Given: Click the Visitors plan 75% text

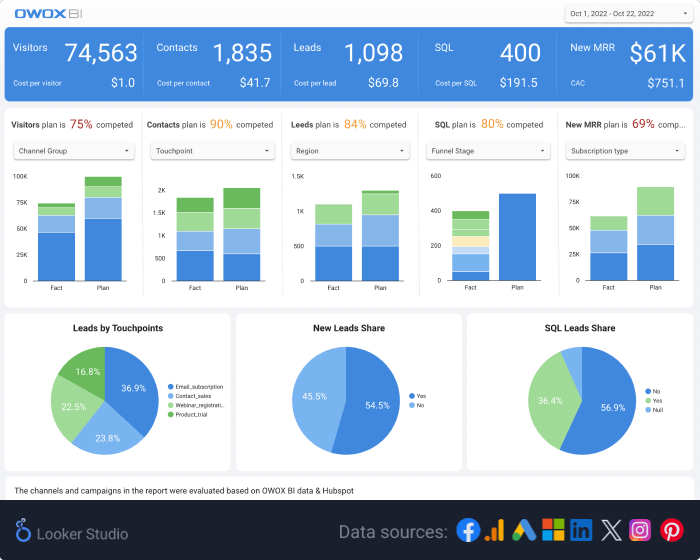Looking at the screenshot, I should click(x=81, y=124).
